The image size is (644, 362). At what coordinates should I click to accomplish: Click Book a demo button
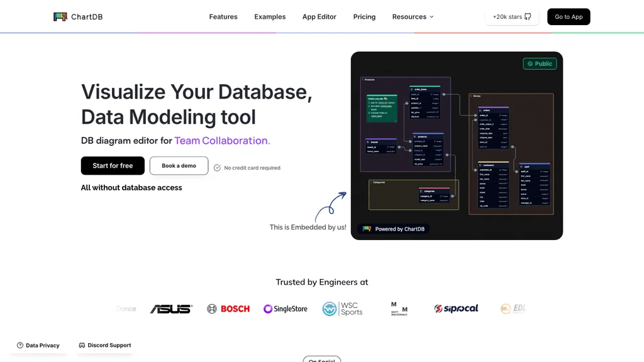(x=179, y=166)
